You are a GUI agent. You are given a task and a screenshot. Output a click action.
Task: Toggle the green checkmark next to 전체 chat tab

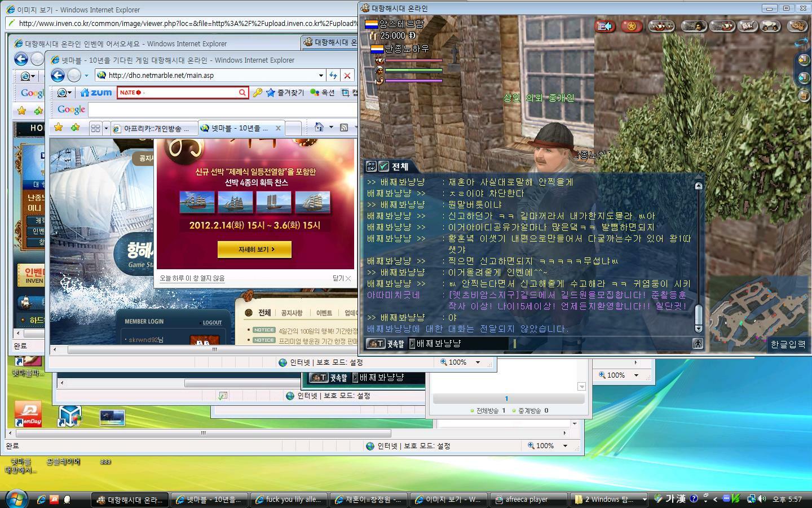pos(384,167)
